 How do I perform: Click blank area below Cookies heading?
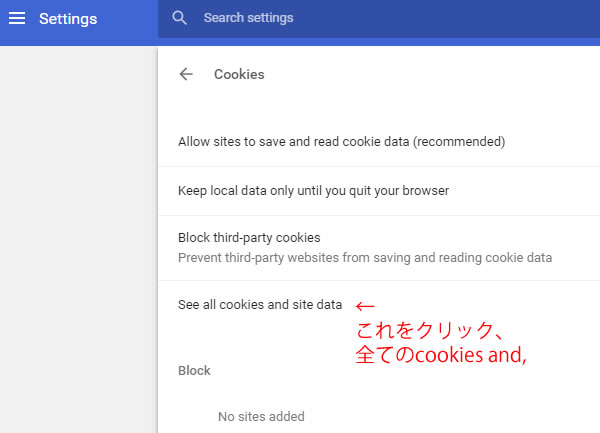(379, 101)
